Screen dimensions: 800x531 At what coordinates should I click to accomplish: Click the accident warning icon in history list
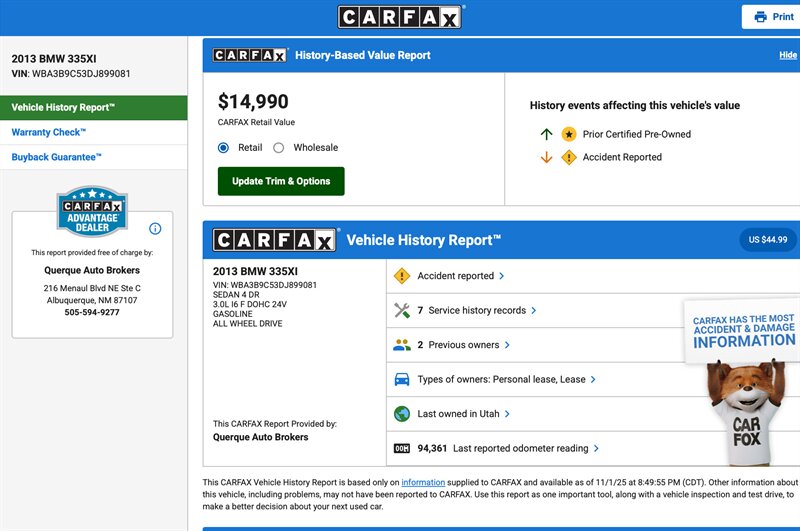point(402,276)
